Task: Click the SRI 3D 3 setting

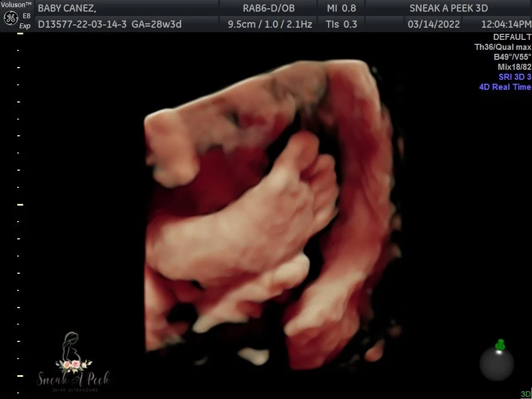Action: 515,76
